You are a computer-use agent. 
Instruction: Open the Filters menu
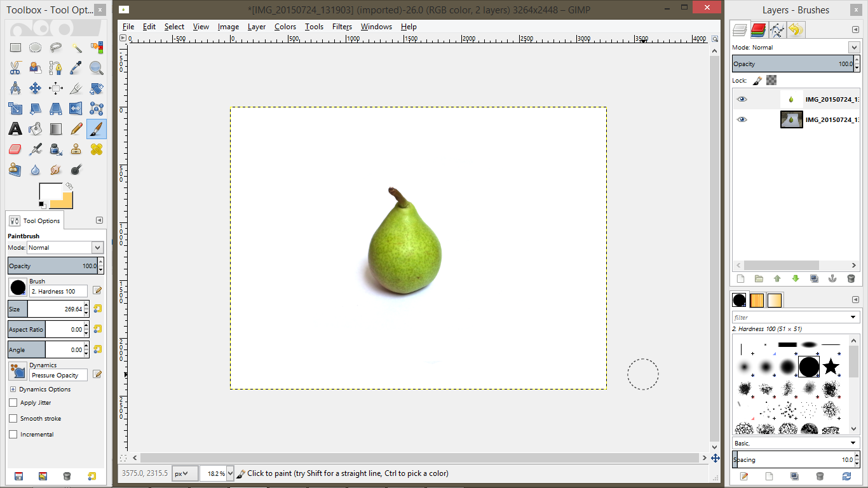pos(342,27)
